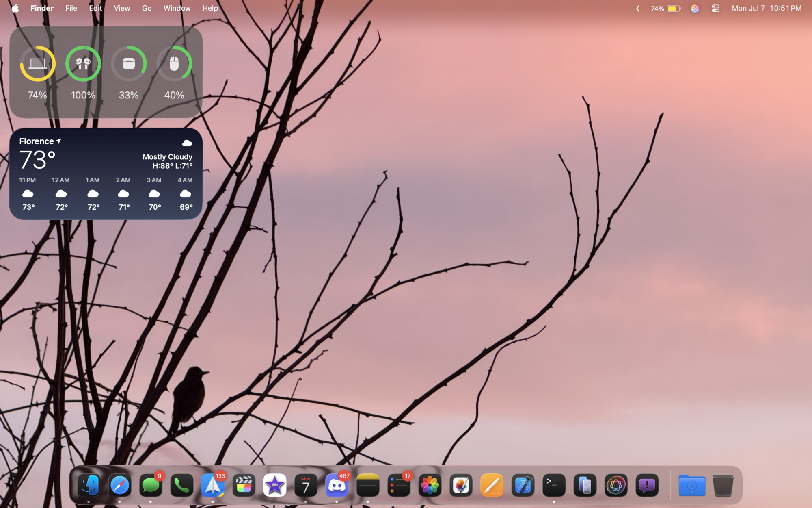Open the Go menu
812x508 pixels.
147,8
